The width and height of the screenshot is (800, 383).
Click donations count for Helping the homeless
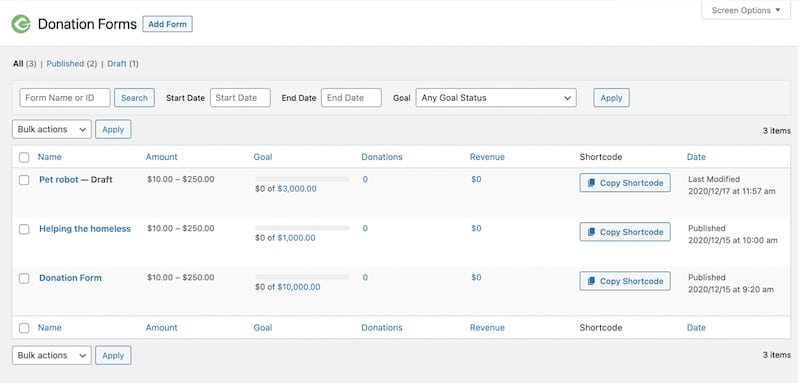(x=365, y=228)
